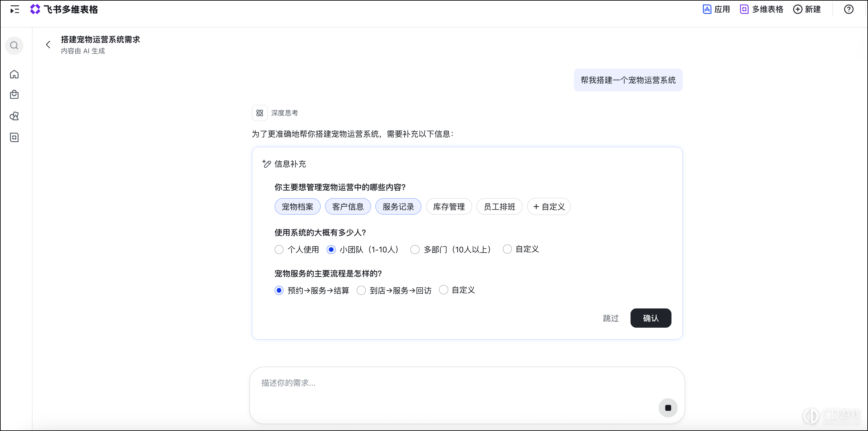Add a custom option via + 自定义
868x431 pixels.
549,207
